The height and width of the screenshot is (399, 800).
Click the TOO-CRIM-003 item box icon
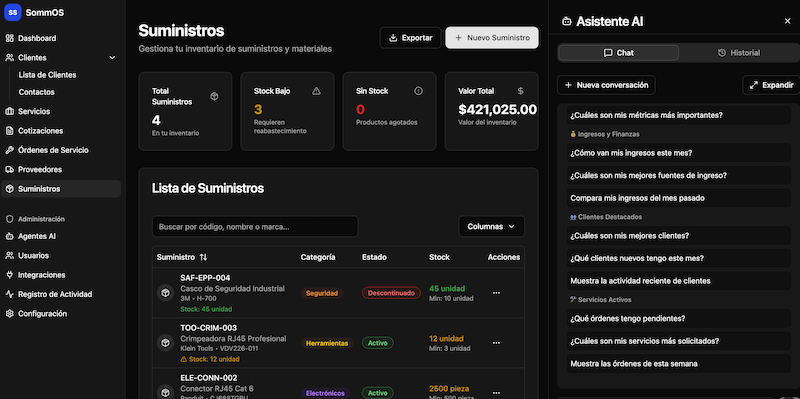(165, 343)
